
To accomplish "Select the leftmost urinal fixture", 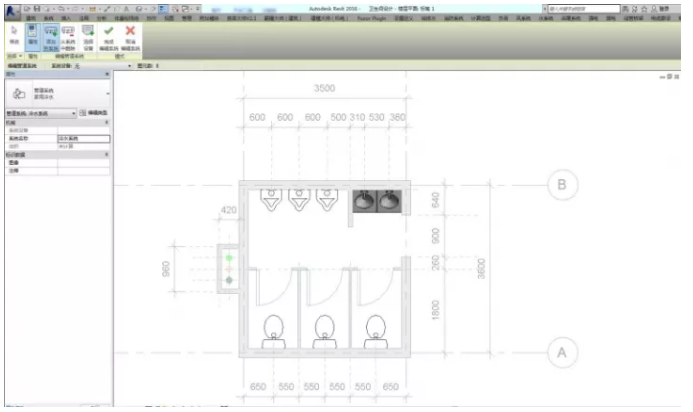I will click(x=271, y=199).
